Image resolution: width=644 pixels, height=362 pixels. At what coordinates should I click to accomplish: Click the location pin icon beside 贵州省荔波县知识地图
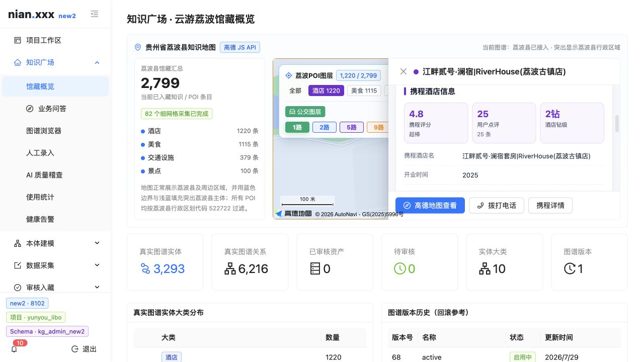[138, 47]
